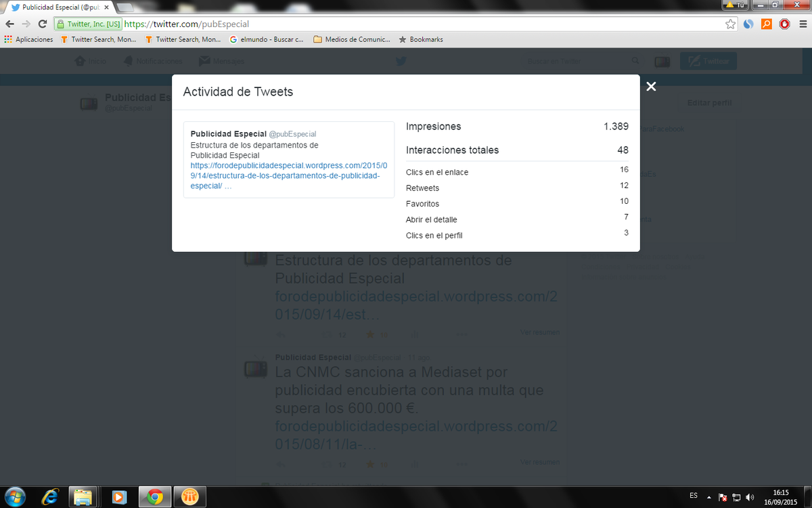The width and height of the screenshot is (812, 508).
Task: Click the Impresiones 1.389 value in dialog
Action: (616, 127)
